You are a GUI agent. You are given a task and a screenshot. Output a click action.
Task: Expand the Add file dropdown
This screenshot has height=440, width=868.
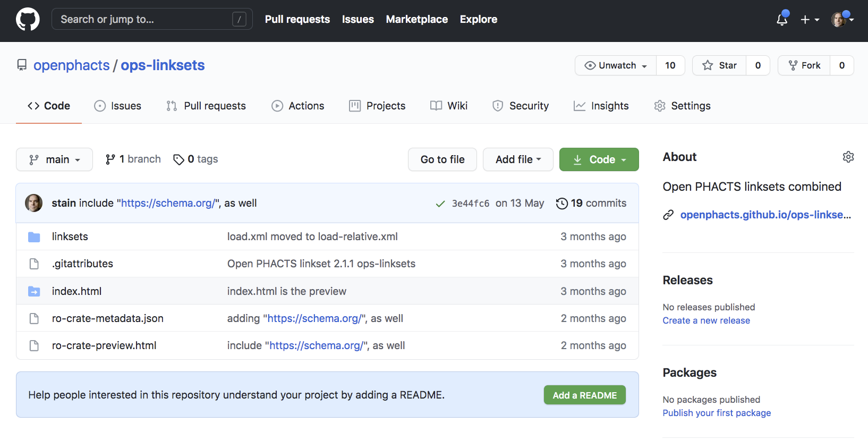(518, 159)
